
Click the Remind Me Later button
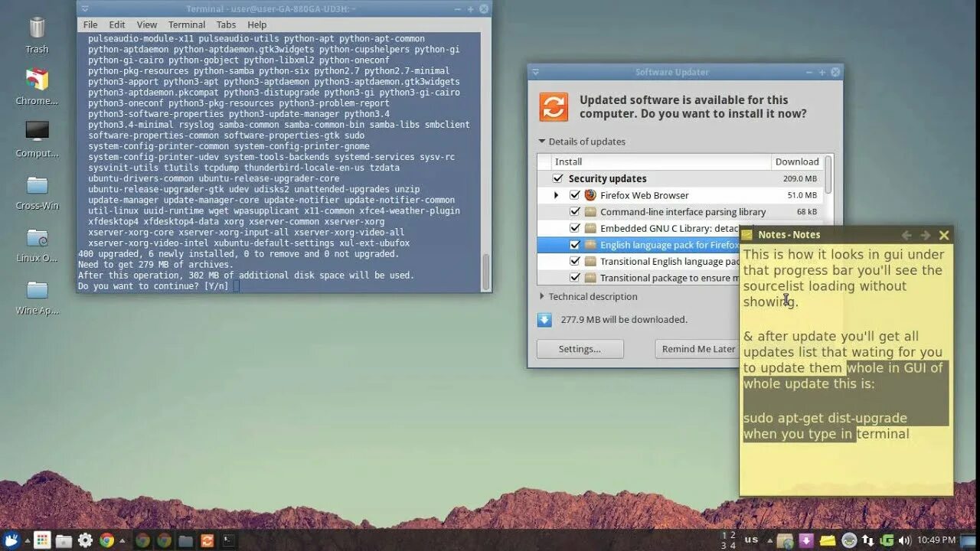coord(698,349)
